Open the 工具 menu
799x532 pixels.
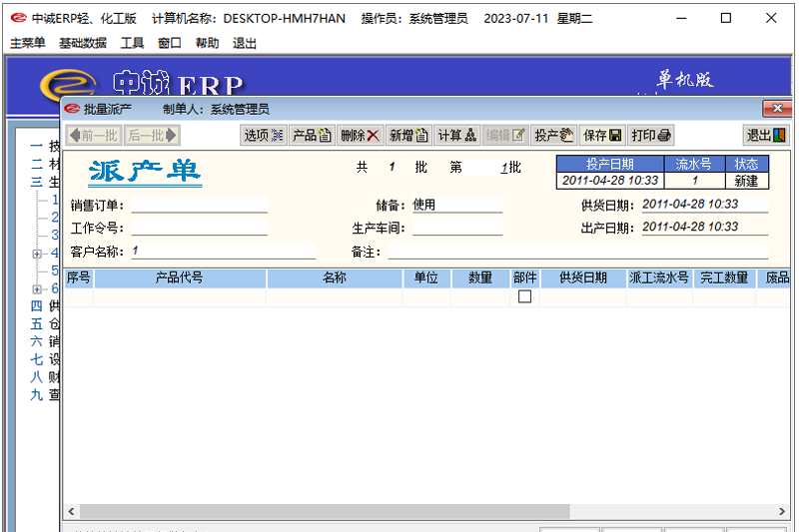[x=132, y=43]
